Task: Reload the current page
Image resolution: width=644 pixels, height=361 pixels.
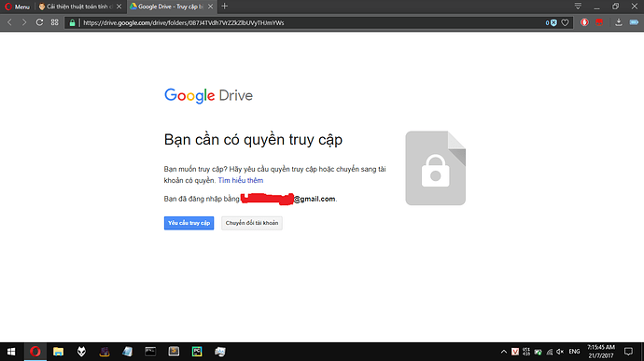Action: 39,22
